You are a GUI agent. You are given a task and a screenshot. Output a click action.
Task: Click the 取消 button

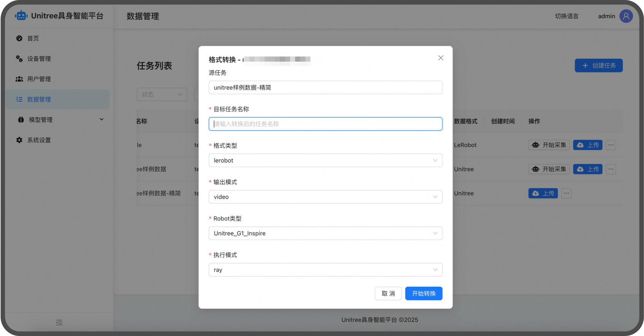(388, 293)
